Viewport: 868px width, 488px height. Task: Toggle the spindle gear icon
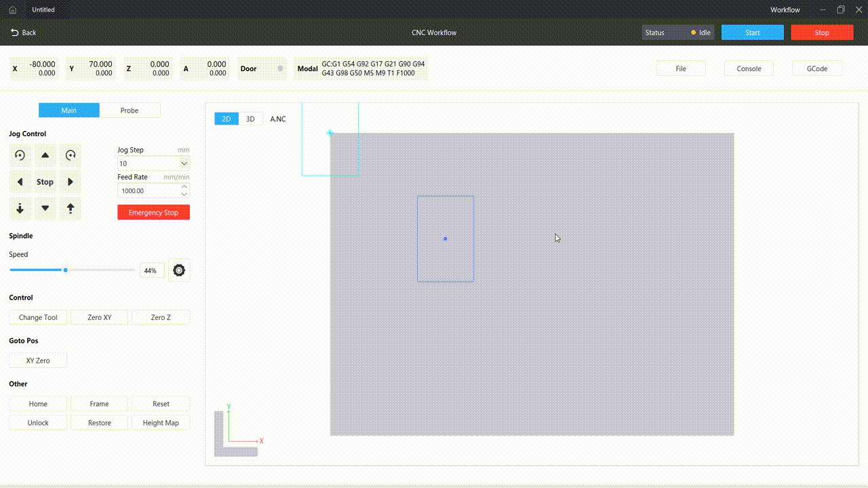(x=179, y=270)
